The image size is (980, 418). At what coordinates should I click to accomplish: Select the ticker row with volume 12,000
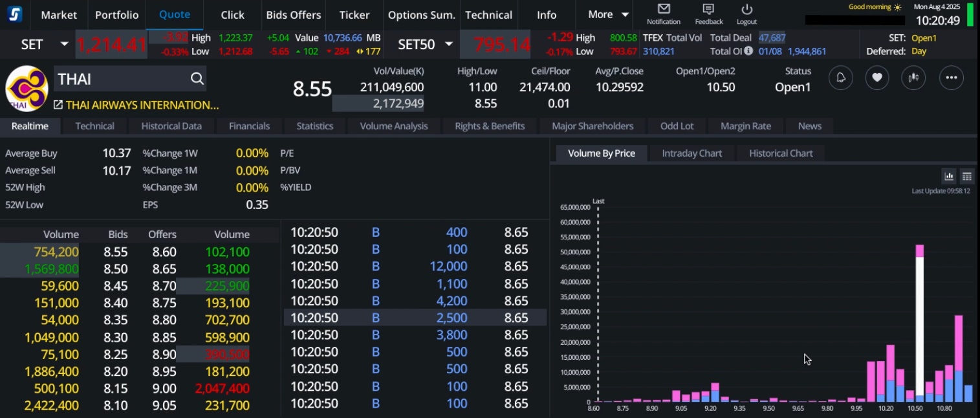click(x=415, y=267)
